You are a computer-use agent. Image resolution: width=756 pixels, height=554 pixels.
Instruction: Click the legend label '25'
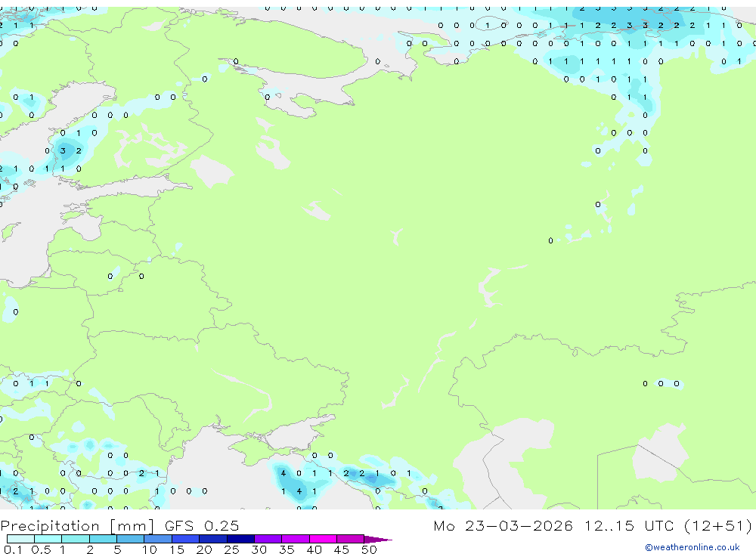coord(231,549)
